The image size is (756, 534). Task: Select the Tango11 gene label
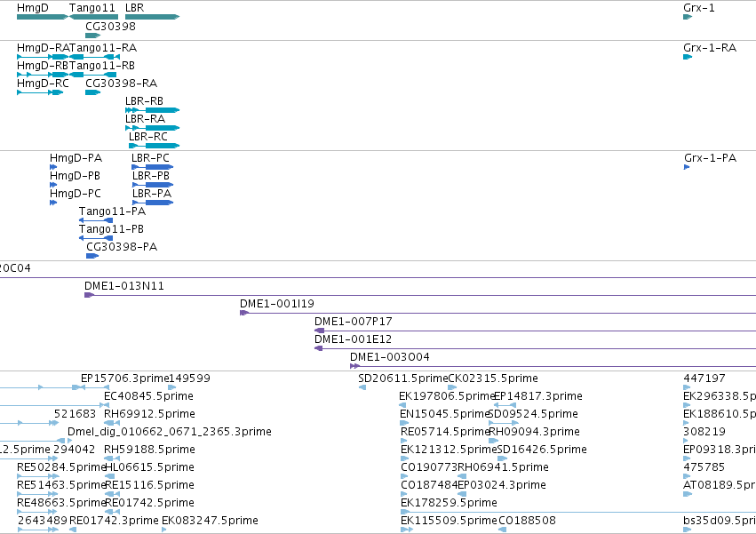click(92, 8)
